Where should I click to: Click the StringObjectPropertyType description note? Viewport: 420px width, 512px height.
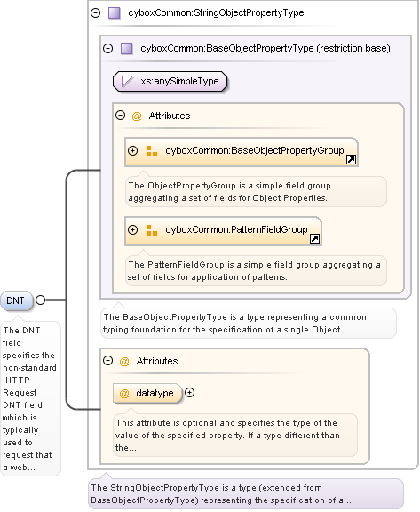point(246,493)
